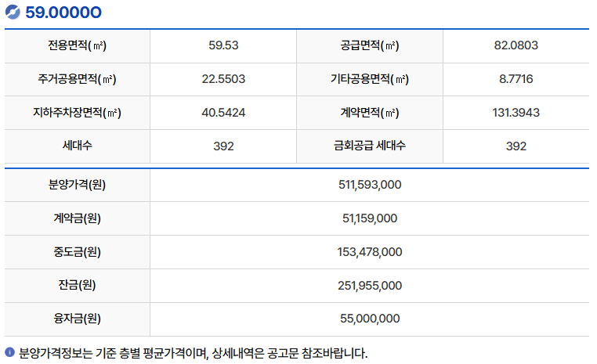Click the 잔금(원) label
Image resolution: width=597 pixels, height=364 pixels.
[77, 285]
